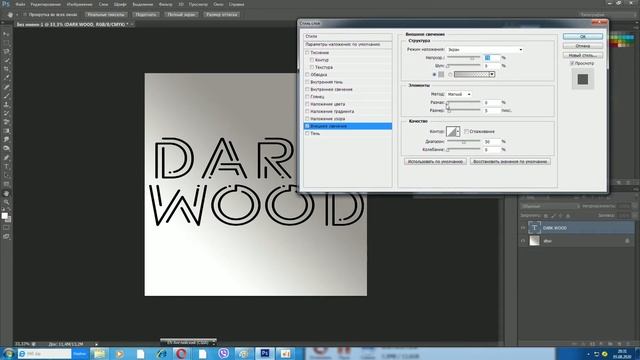640x360 pixels.
Task: Select the Pen tool
Action: pos(6,158)
